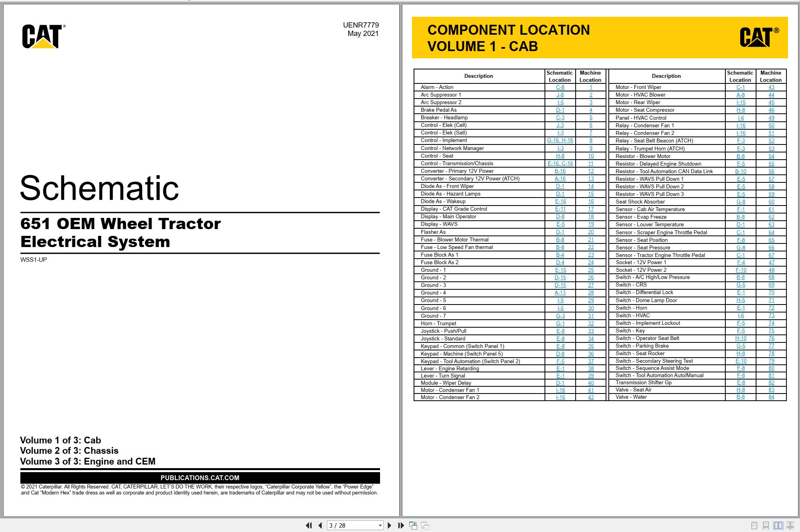Click I-15 link for Motor - Rear Wiper
The width and height of the screenshot is (800, 532).
(741, 102)
